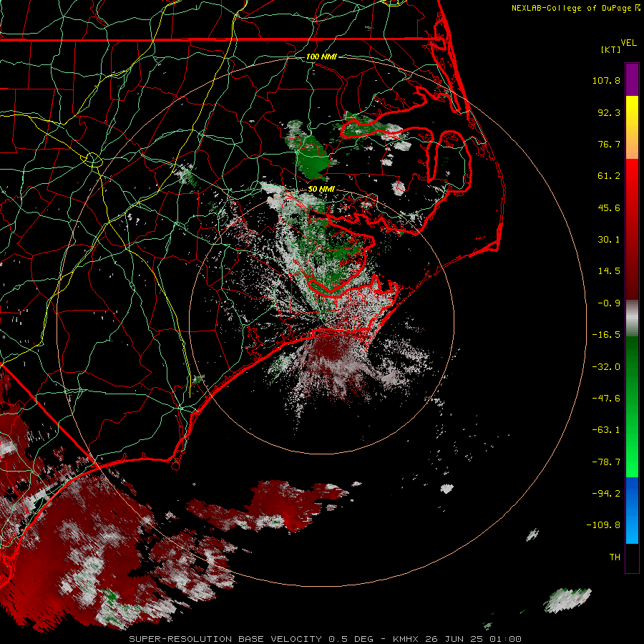Select the -78.7 legend value
Viewport: 644px width, 644px height.
coord(606,462)
